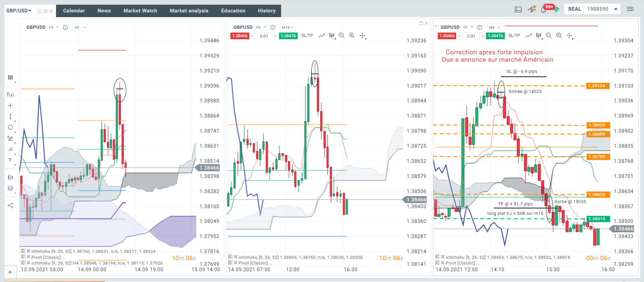
Task: Open the News tab
Action: pos(104,11)
